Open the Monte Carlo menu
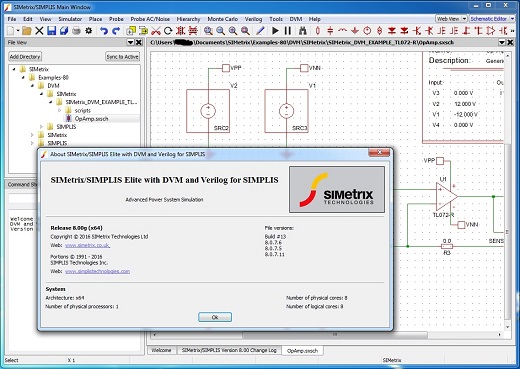The image size is (520, 369). pos(223,19)
